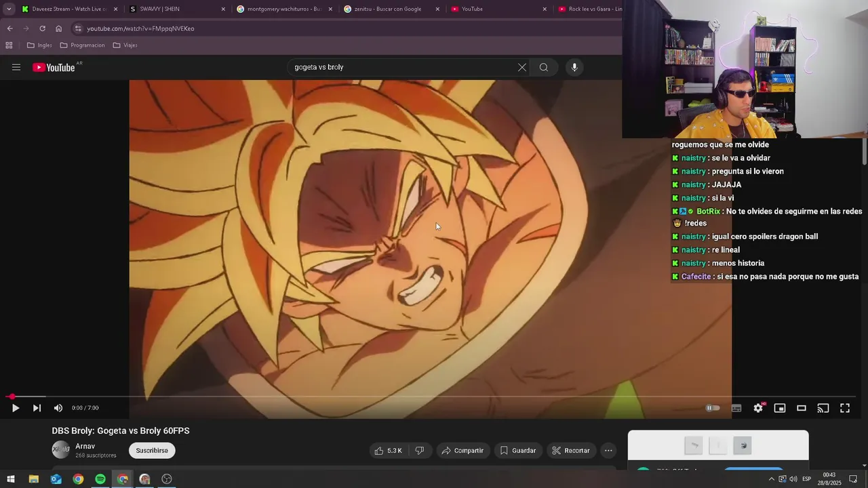The image size is (868, 488).
Task: Open File Explorer from the taskbar
Action: [x=33, y=479]
